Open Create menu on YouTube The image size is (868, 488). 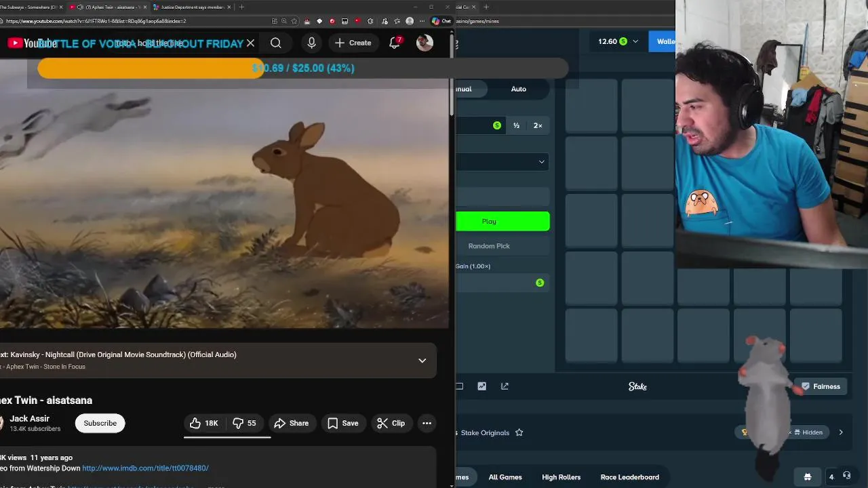pos(353,43)
